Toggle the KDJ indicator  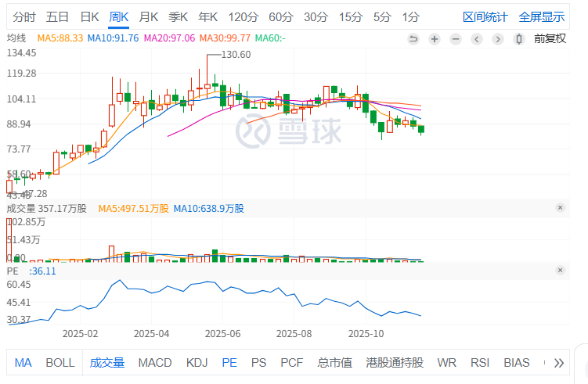(x=197, y=363)
